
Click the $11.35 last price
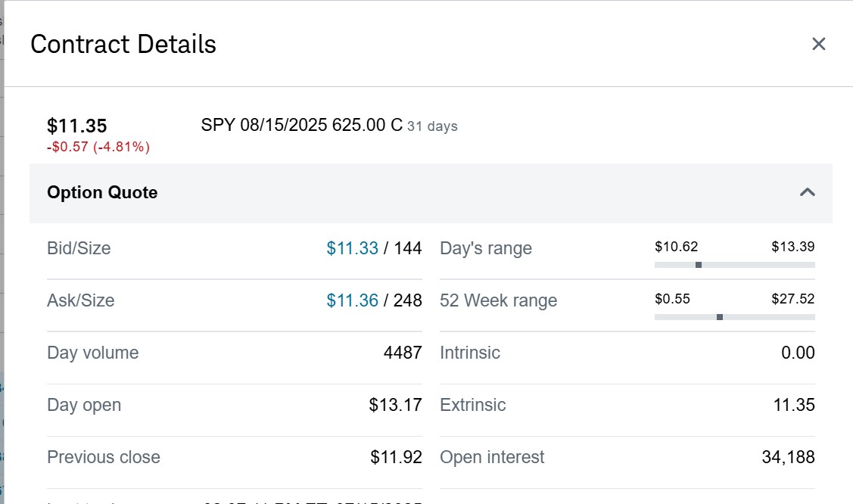pos(77,126)
